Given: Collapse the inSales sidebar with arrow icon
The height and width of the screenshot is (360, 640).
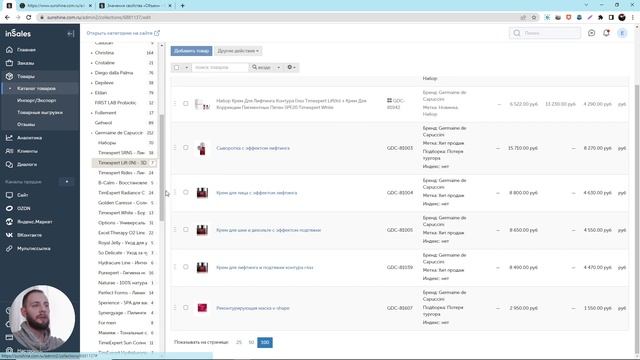Looking at the screenshot, I should coord(71,33).
